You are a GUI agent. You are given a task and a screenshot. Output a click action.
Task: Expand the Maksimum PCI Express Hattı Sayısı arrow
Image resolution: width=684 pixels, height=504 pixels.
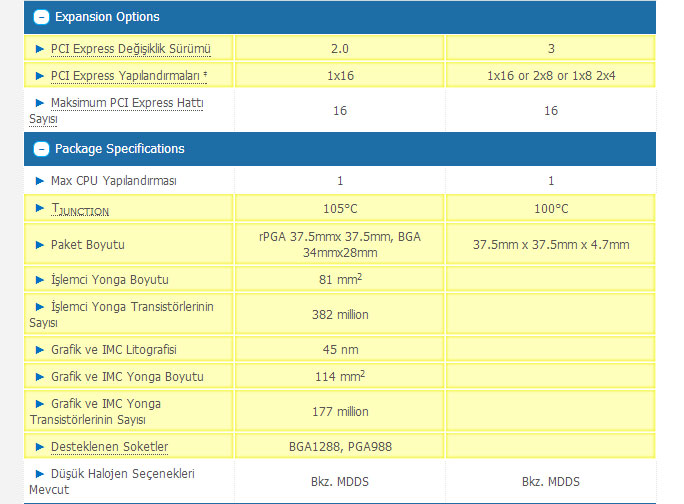coord(40,103)
